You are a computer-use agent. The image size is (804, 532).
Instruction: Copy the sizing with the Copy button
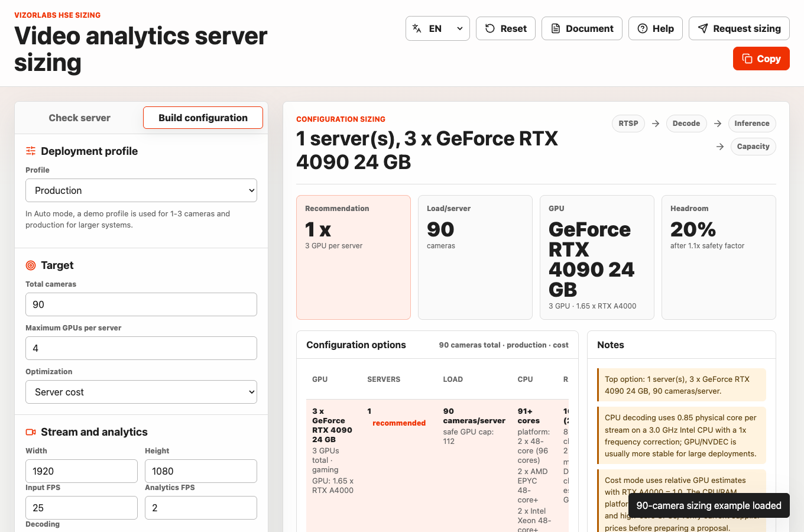pyautogui.click(x=761, y=59)
